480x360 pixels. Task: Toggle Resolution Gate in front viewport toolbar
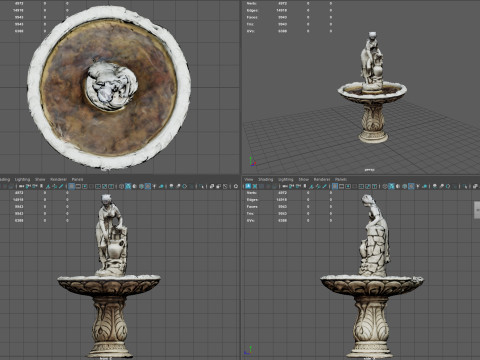coord(85,186)
